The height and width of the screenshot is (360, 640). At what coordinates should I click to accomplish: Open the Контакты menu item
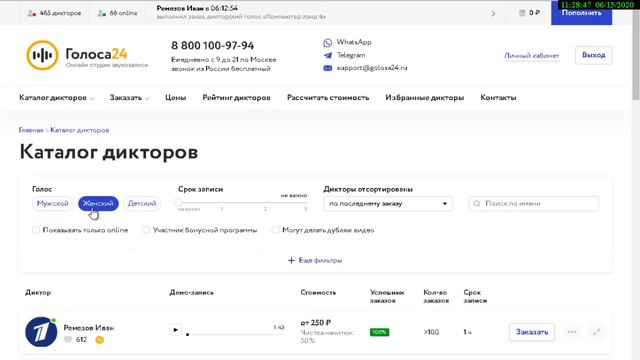[498, 98]
